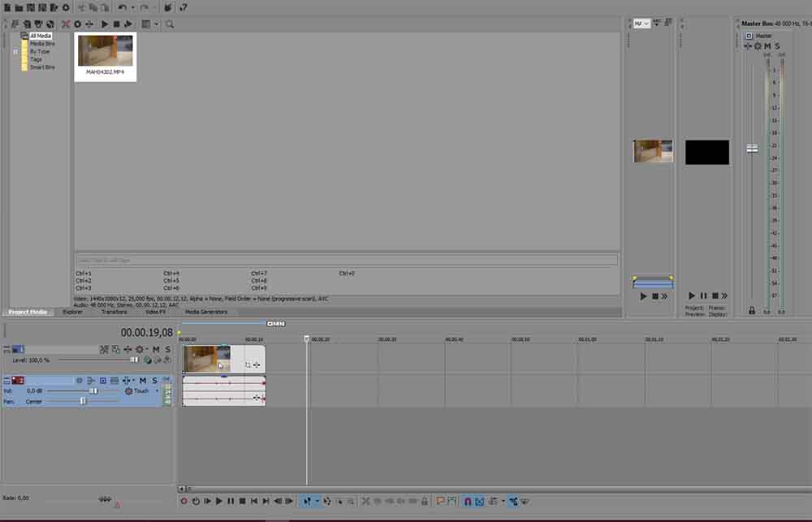Screen dimensions: 812x522
Task: Switch to the Transitions tab
Action: (114, 312)
